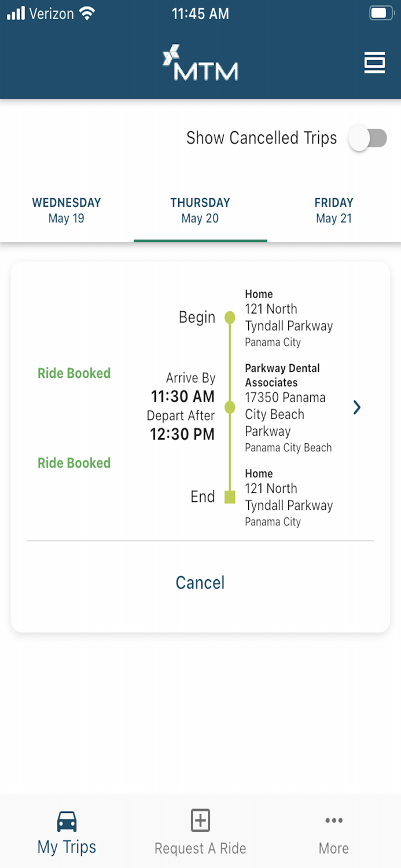The height and width of the screenshot is (868, 401).
Task: Switch to the Wednesday May 19 tab
Action: coord(67,210)
